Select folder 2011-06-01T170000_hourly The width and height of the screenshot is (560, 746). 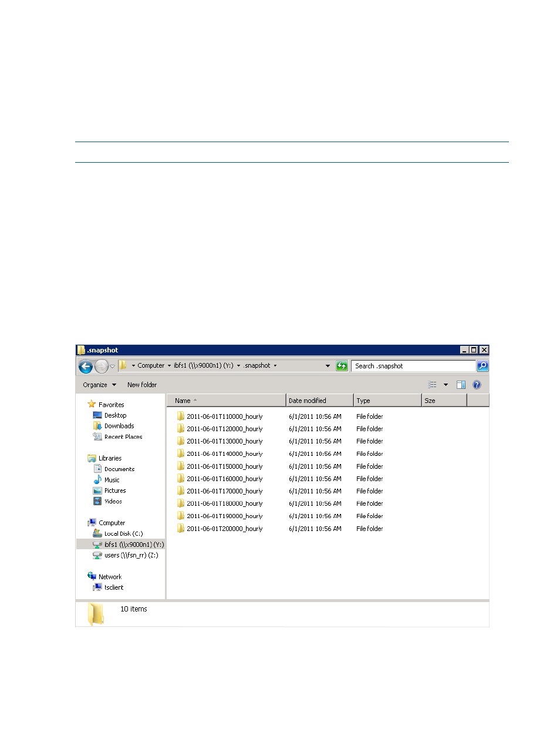point(224,491)
